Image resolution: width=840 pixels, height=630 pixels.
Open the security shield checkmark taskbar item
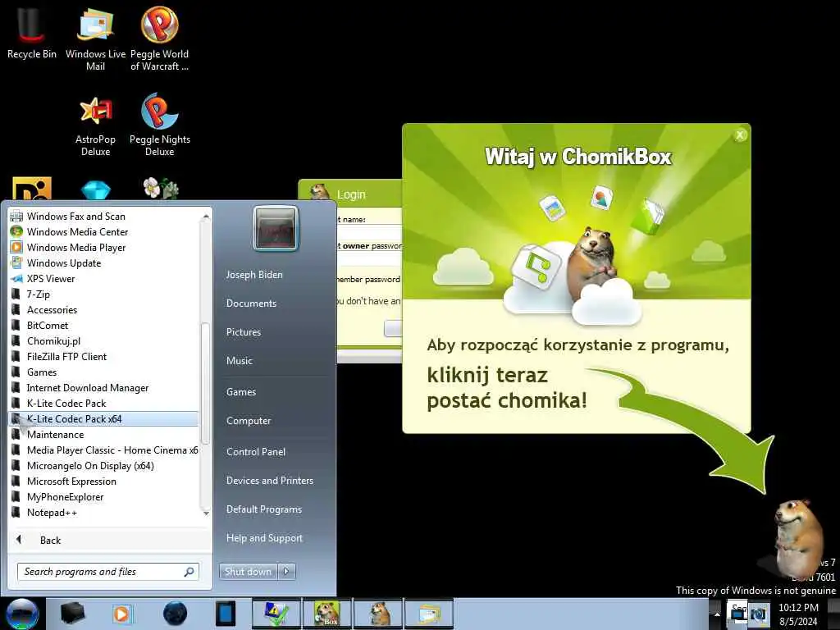(x=276, y=614)
